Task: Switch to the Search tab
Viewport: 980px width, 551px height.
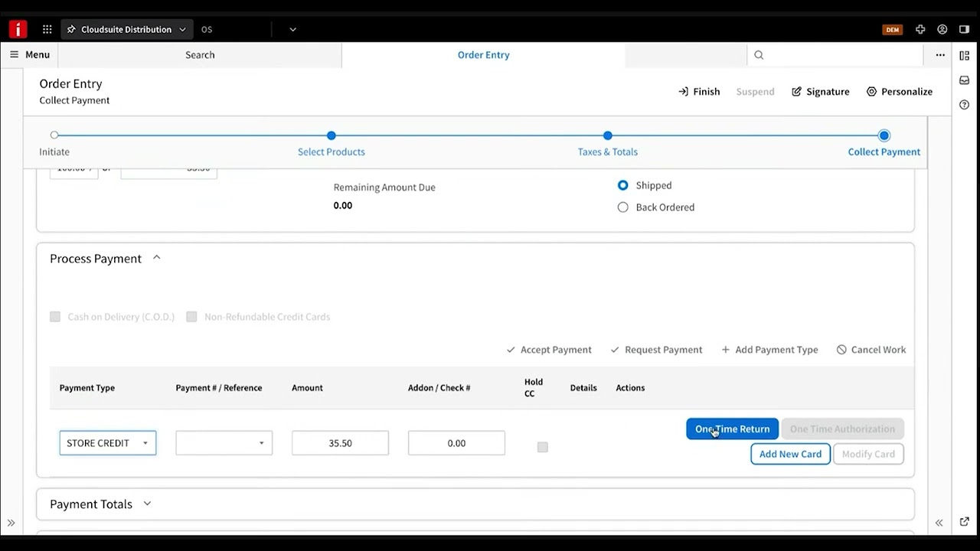Action: 200,54
